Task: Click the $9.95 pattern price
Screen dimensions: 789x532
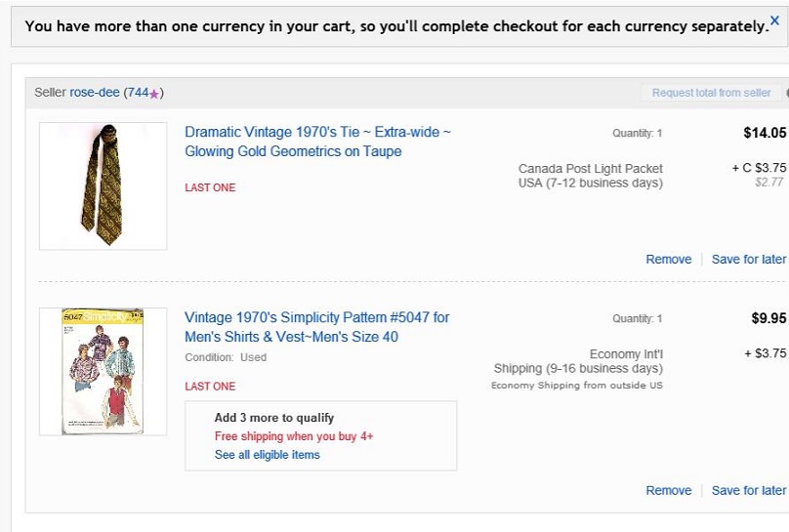Action: tap(768, 318)
